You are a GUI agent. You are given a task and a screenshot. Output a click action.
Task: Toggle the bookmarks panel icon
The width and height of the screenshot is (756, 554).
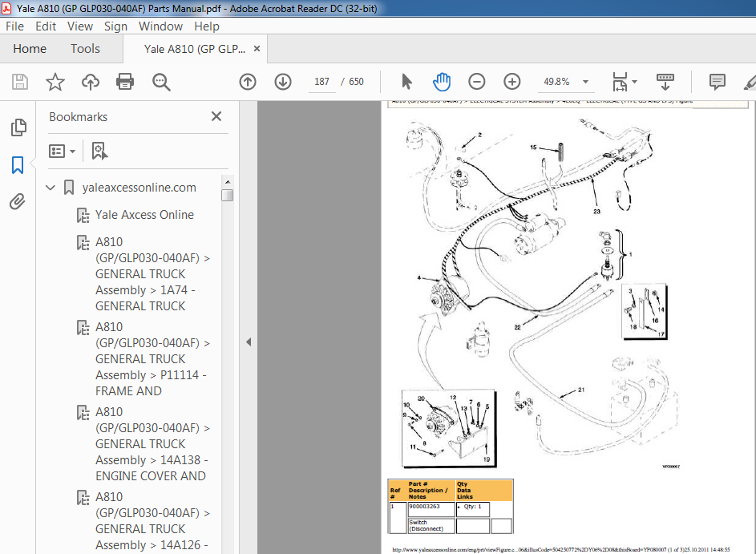click(x=18, y=165)
